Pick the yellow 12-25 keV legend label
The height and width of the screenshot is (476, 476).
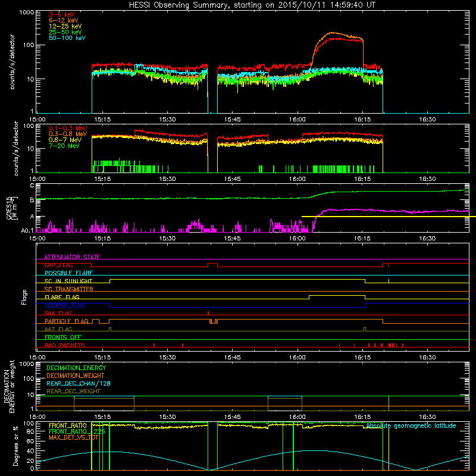point(65,26)
